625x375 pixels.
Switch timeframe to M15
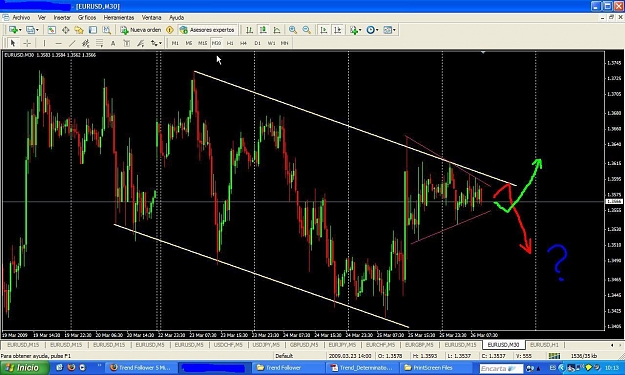[x=202, y=43]
